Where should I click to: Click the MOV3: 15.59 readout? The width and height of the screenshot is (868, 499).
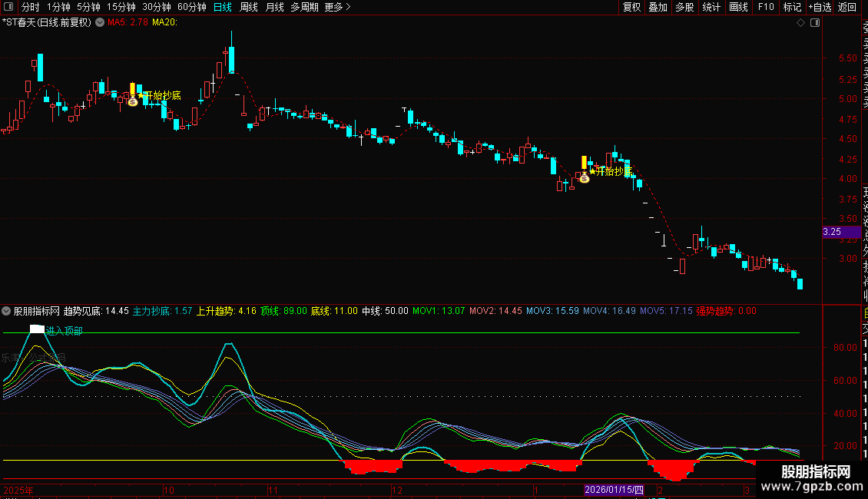(x=552, y=311)
